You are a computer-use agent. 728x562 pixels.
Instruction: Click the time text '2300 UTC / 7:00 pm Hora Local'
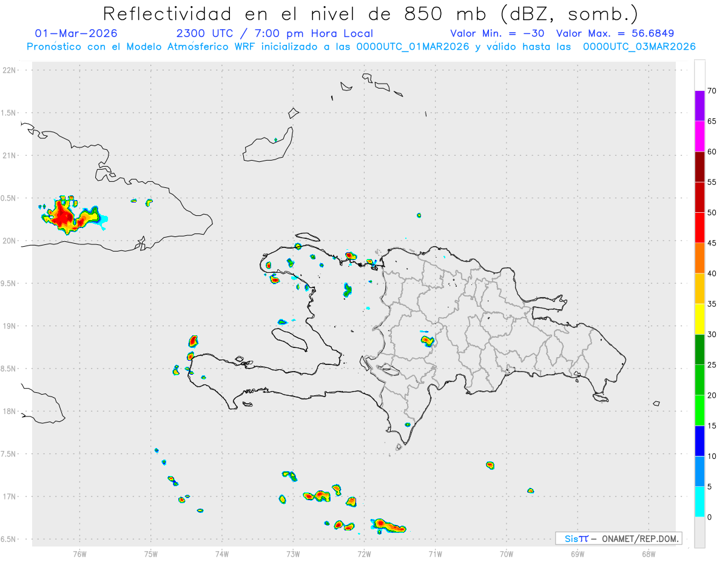pos(275,33)
